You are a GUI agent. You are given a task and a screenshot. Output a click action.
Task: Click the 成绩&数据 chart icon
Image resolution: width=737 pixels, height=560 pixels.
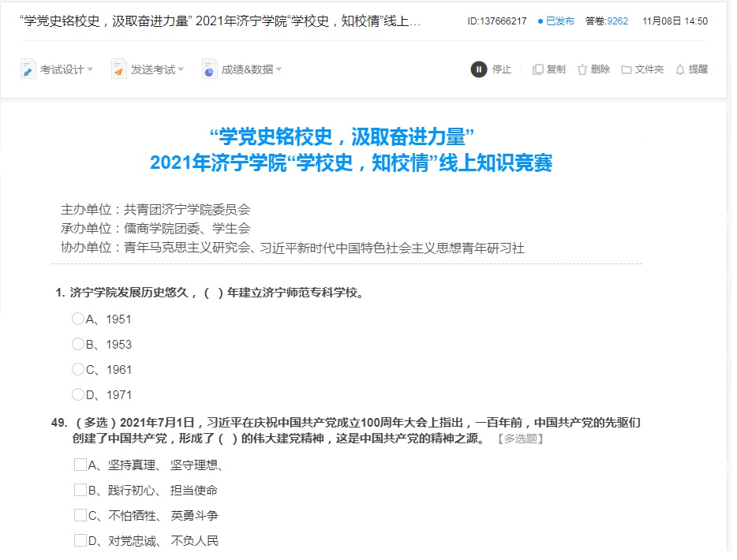(210, 69)
